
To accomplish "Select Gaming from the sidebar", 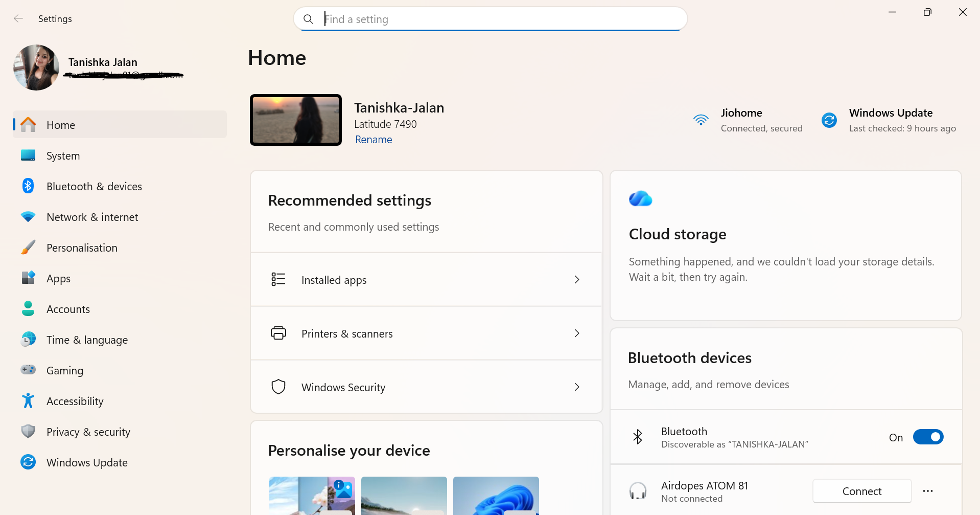I will pos(120,370).
